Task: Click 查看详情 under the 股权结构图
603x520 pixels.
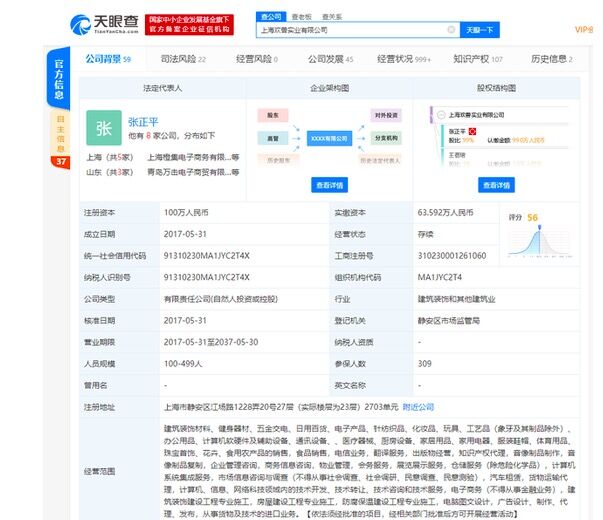Action: [496, 185]
